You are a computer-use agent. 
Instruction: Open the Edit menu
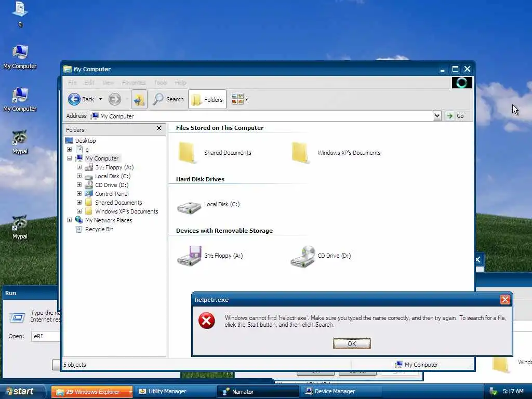click(89, 83)
